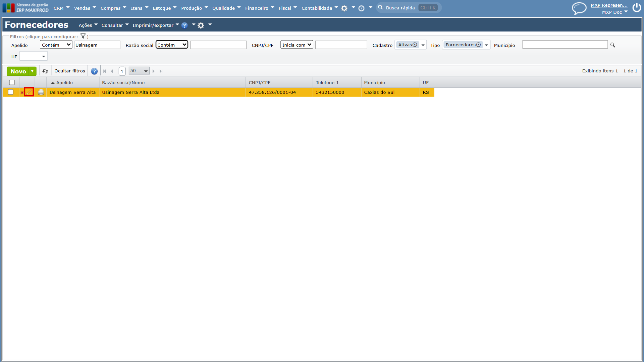The image size is (644, 362).
Task: Refresh the supplier list
Action: click(x=45, y=71)
